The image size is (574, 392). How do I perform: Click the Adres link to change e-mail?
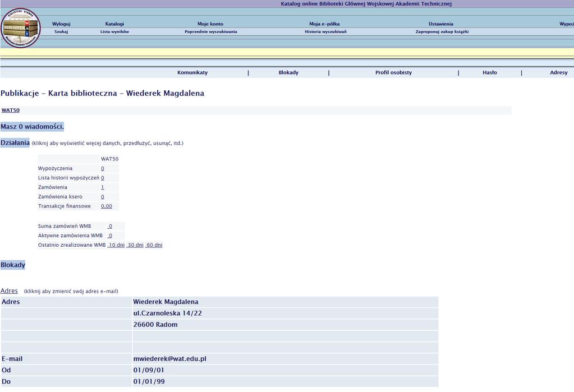pos(9,290)
